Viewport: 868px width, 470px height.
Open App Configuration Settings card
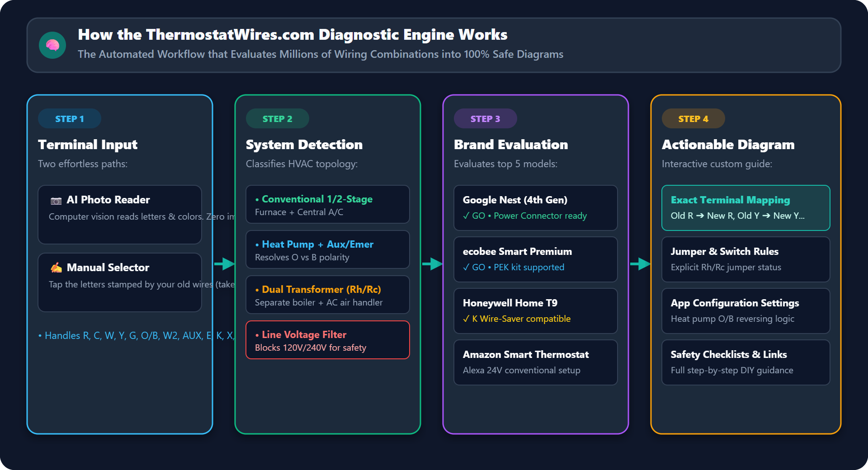(x=746, y=311)
